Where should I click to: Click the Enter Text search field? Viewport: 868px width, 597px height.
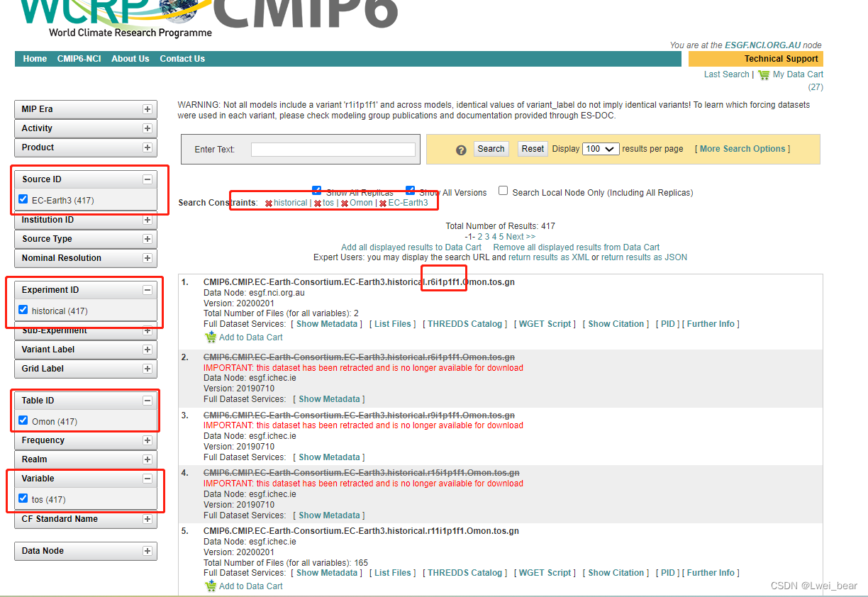(x=333, y=149)
